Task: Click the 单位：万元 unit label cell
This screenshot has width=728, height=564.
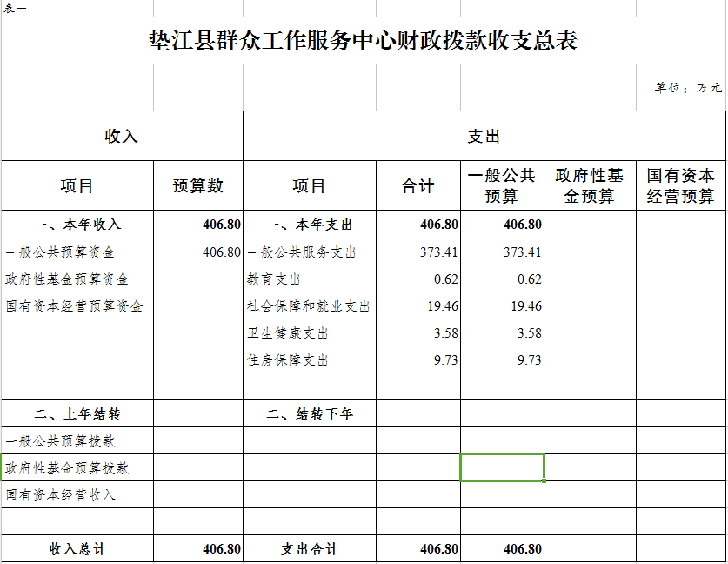Action: coord(681,87)
